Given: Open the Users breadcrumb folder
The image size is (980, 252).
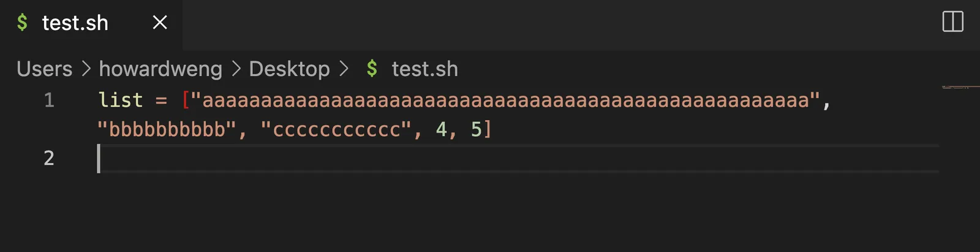Looking at the screenshot, I should click(x=45, y=69).
